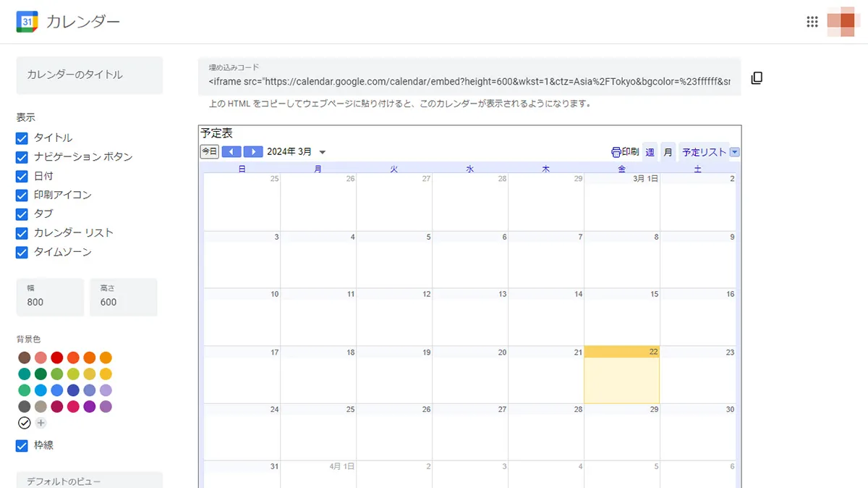Toggle the 枠線 border checkbox
868x488 pixels.
coord(21,445)
